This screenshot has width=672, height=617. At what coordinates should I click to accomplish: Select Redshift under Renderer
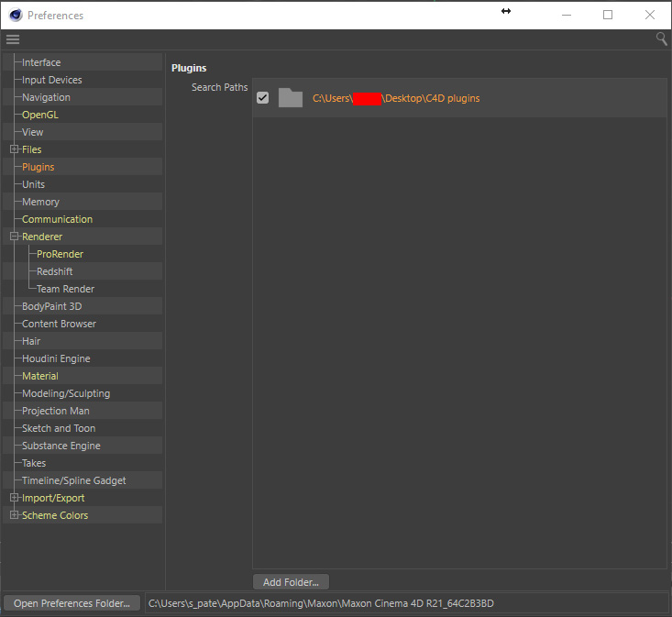pyautogui.click(x=54, y=271)
